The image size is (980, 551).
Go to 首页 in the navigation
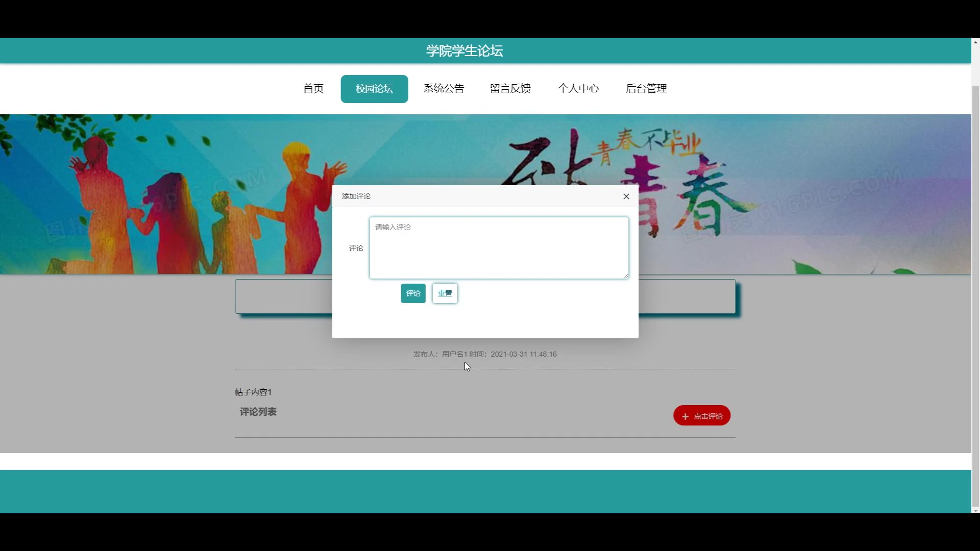[313, 89]
